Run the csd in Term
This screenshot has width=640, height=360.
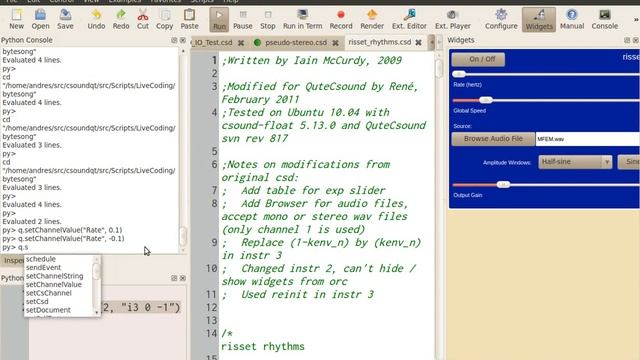pos(302,19)
